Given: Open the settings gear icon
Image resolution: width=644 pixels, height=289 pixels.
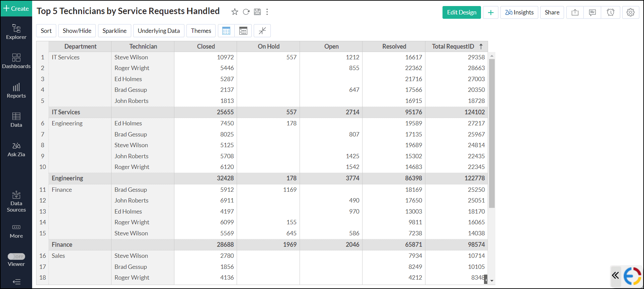Looking at the screenshot, I should 630,12.
